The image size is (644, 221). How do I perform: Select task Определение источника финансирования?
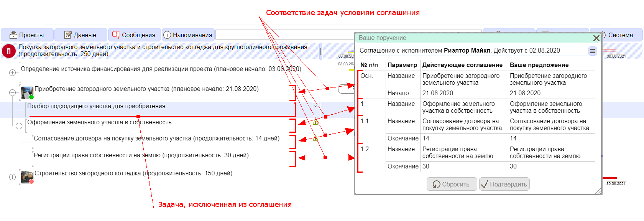coord(161,69)
